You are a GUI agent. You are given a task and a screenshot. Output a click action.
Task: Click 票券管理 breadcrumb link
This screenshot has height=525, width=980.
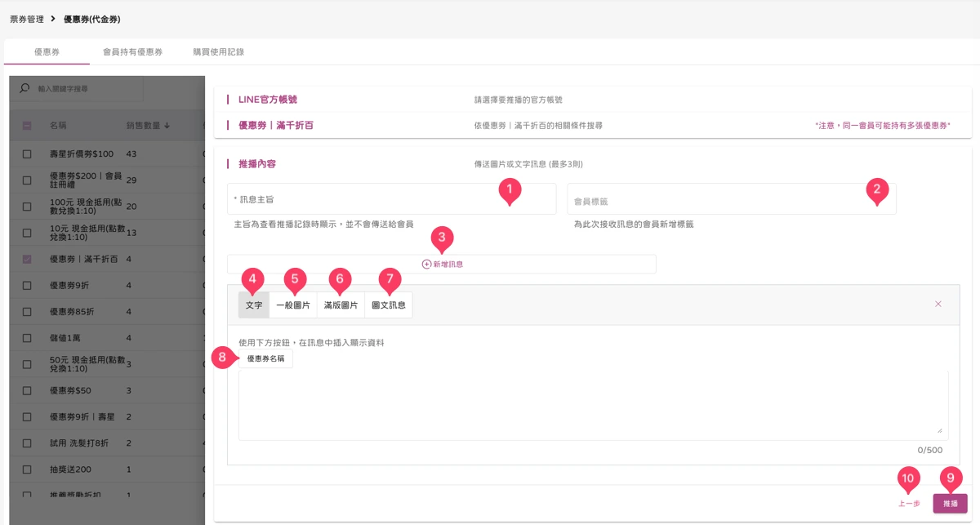pyautogui.click(x=27, y=19)
